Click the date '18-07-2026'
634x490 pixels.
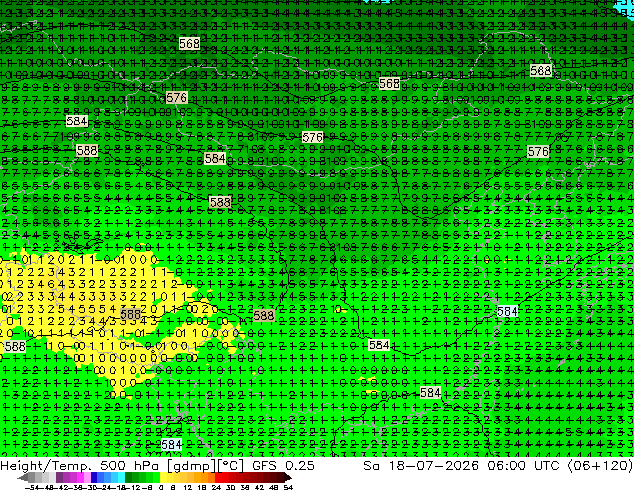click(434, 466)
